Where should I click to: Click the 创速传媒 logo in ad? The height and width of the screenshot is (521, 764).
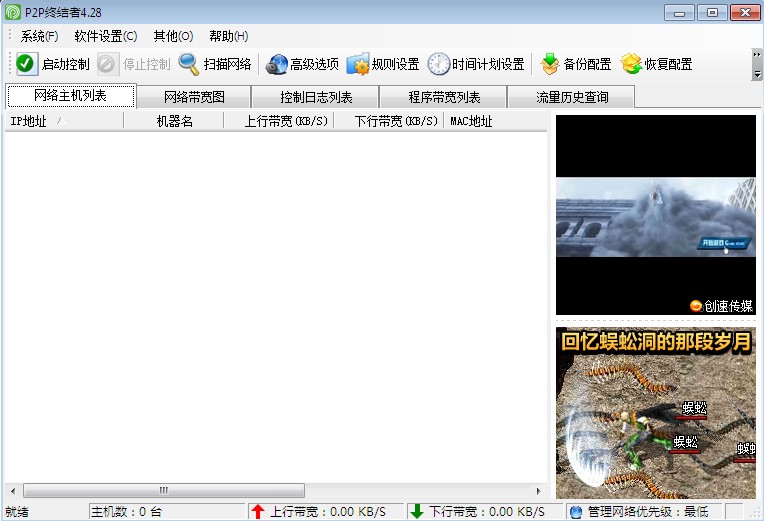click(x=721, y=306)
